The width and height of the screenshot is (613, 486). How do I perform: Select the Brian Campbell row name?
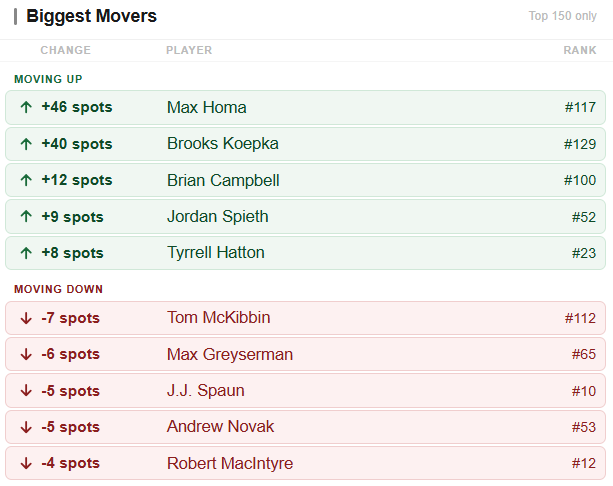(223, 180)
